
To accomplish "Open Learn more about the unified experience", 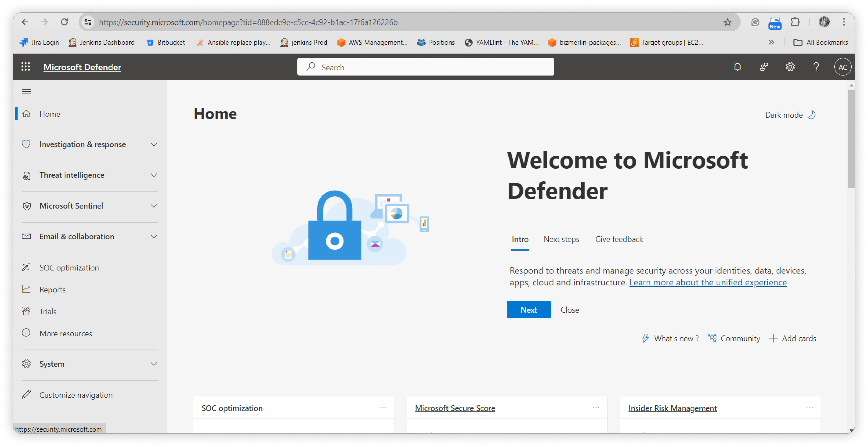I will (708, 282).
